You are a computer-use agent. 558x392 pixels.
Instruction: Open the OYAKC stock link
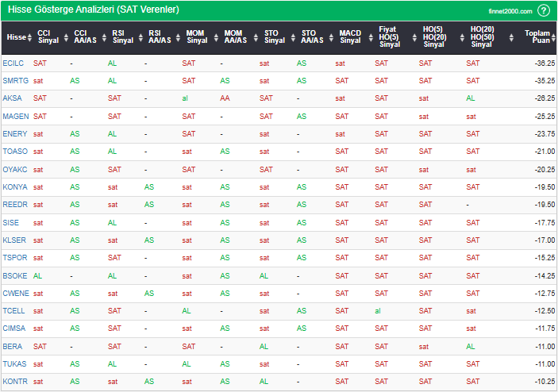click(x=15, y=169)
